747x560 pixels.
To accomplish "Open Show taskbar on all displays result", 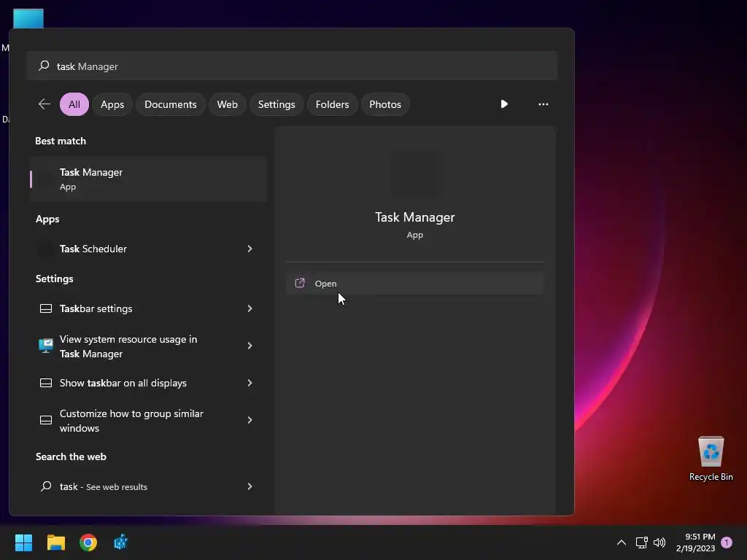I will [148, 383].
